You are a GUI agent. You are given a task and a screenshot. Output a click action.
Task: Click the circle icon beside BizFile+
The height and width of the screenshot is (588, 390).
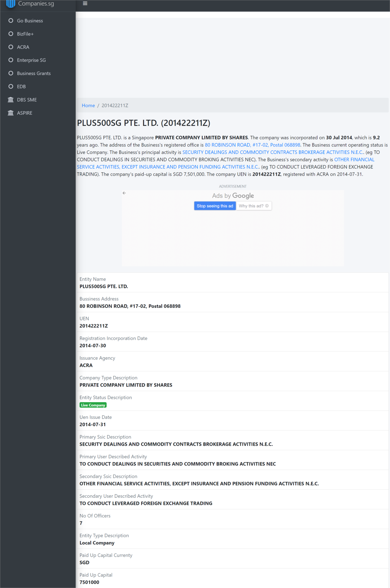pyautogui.click(x=11, y=34)
